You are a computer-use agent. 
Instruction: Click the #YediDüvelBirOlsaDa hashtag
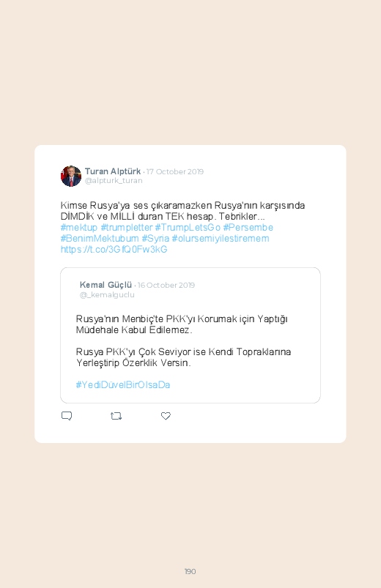click(123, 384)
